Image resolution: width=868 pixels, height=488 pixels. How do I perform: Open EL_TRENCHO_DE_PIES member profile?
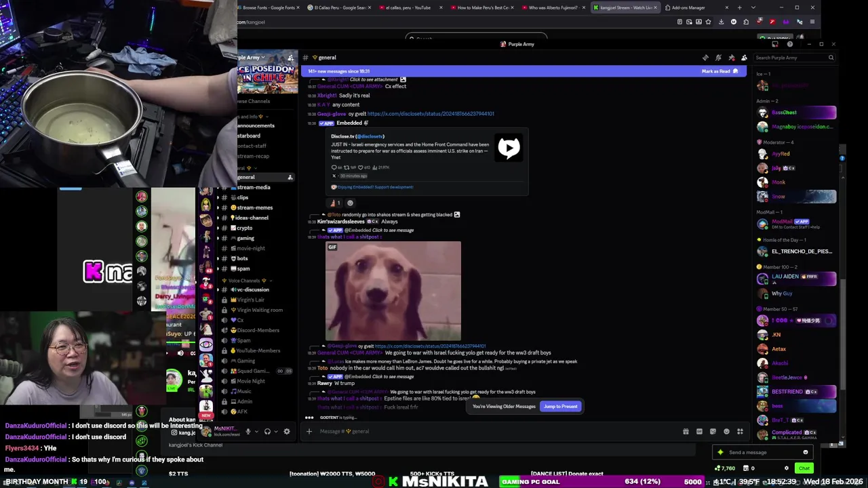coord(796,251)
